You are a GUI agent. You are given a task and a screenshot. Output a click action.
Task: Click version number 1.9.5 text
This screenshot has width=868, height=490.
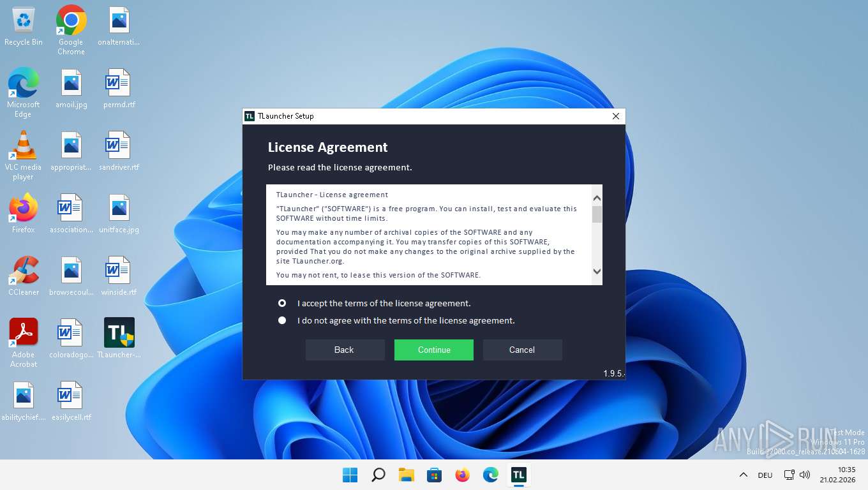[x=613, y=373]
